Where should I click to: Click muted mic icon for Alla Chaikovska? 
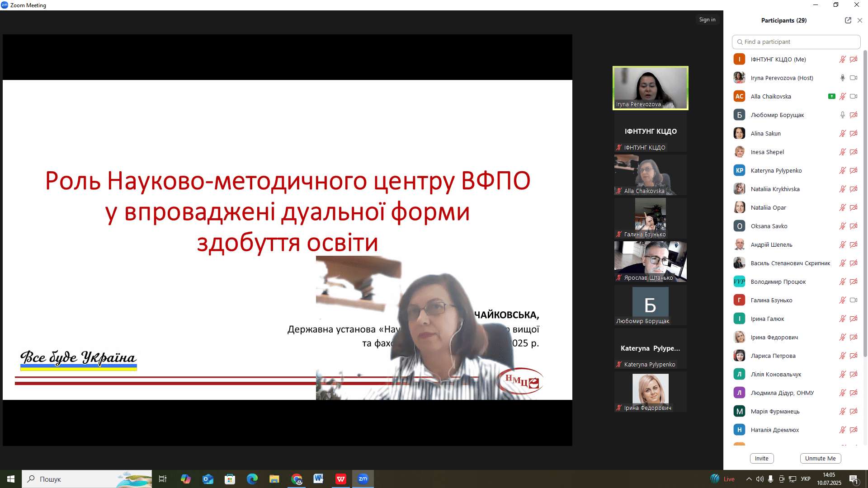(842, 96)
